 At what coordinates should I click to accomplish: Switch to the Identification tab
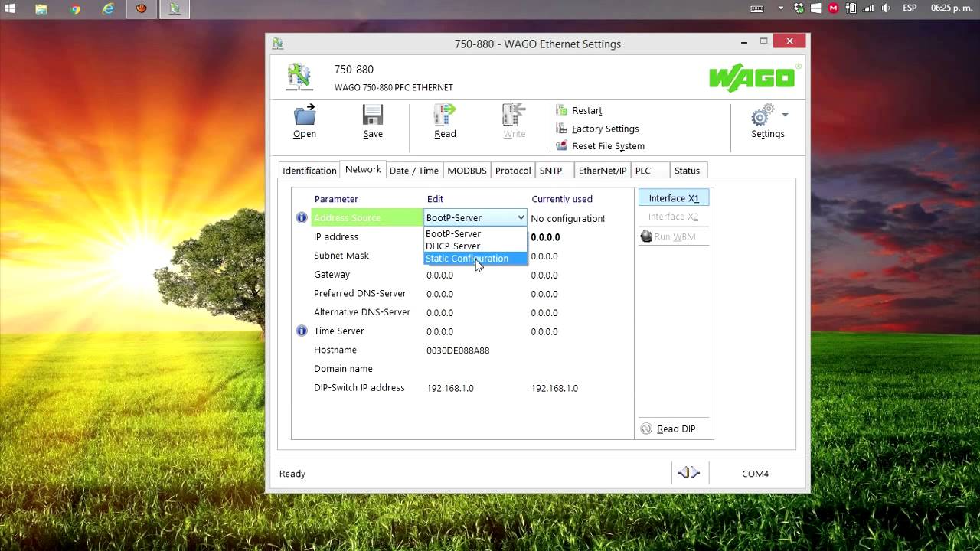pyautogui.click(x=309, y=171)
